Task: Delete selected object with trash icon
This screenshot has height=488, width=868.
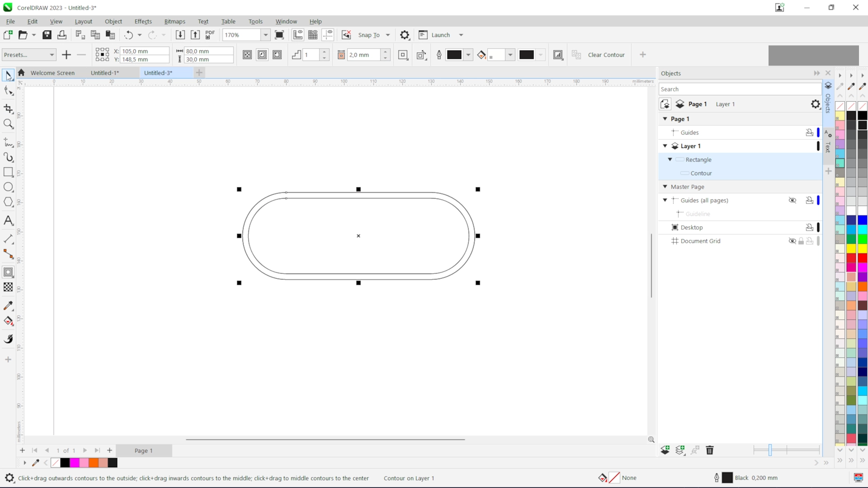Action: pyautogui.click(x=710, y=450)
